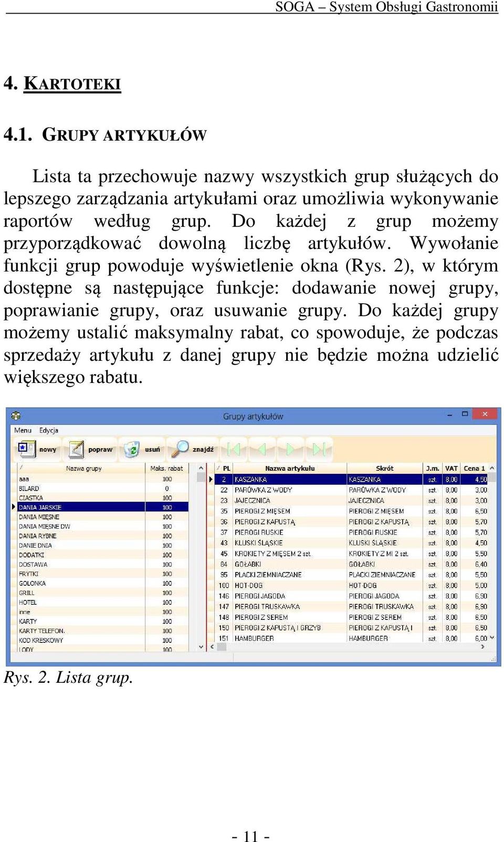504x842 pixels.
Task: Select article 'HAMBURGER' name cell
Action: tap(289, 638)
